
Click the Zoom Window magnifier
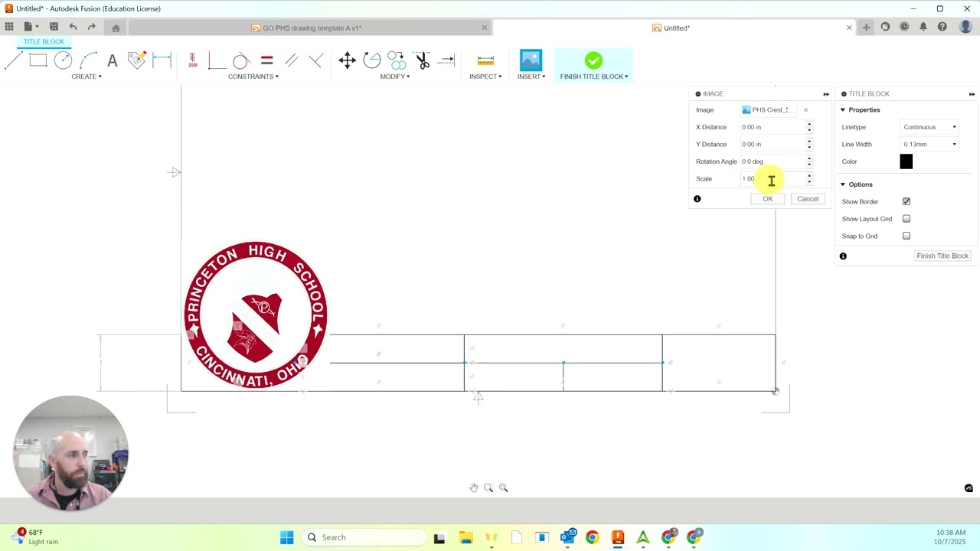tap(488, 487)
